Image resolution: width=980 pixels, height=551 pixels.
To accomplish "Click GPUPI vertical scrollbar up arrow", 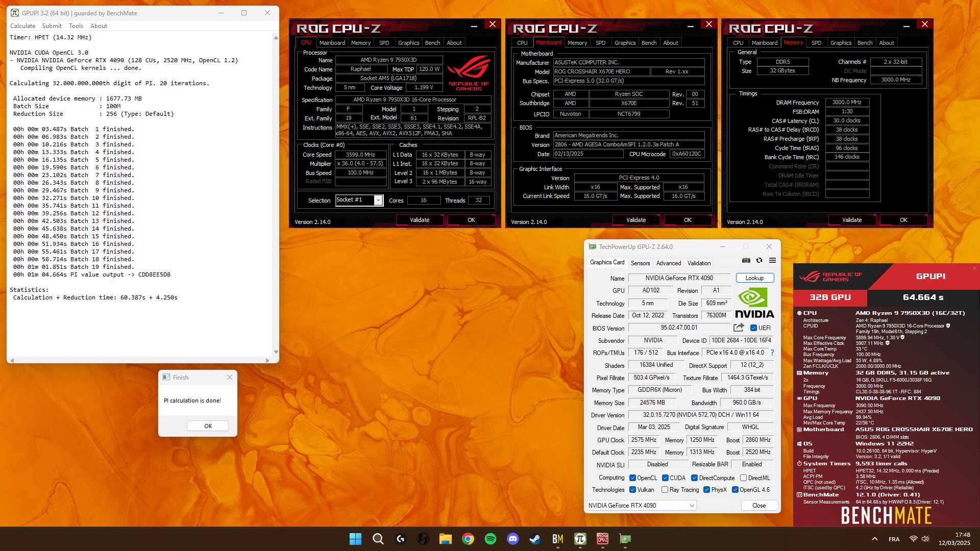I will (276, 37).
